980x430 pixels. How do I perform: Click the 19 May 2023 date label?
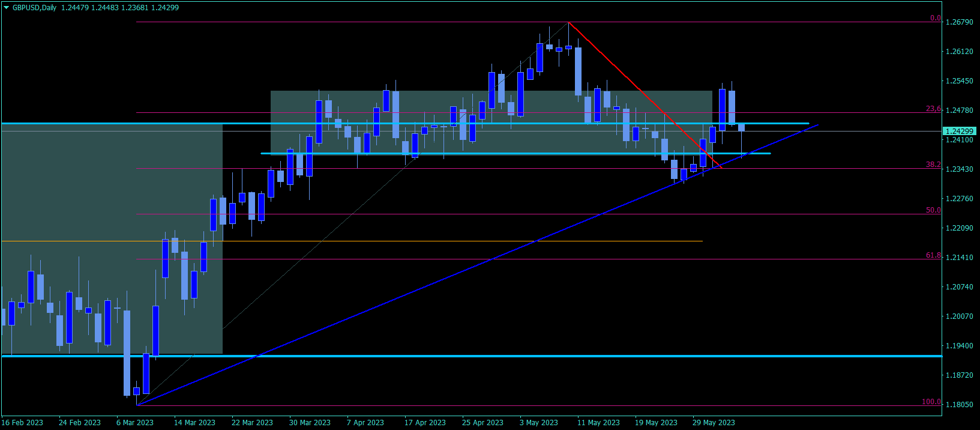tap(656, 423)
